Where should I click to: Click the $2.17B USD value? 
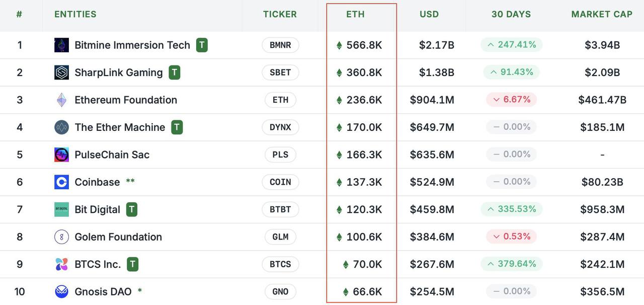[437, 45]
